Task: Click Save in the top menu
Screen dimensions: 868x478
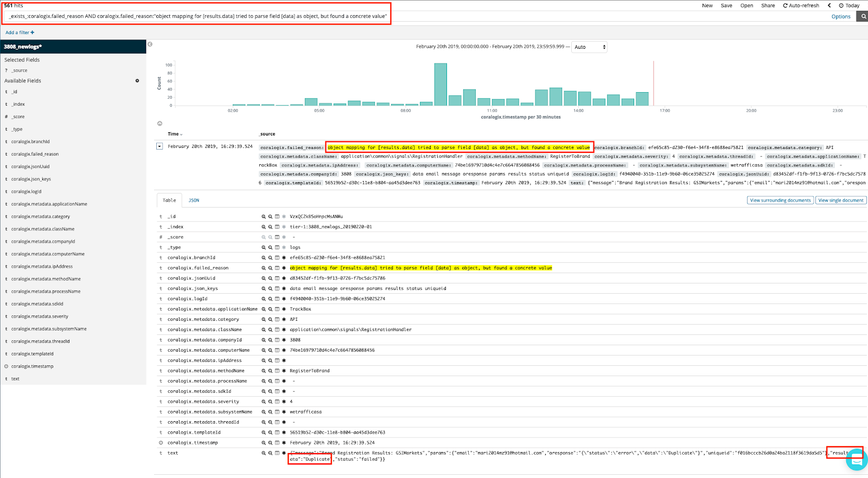Action: [x=726, y=5]
